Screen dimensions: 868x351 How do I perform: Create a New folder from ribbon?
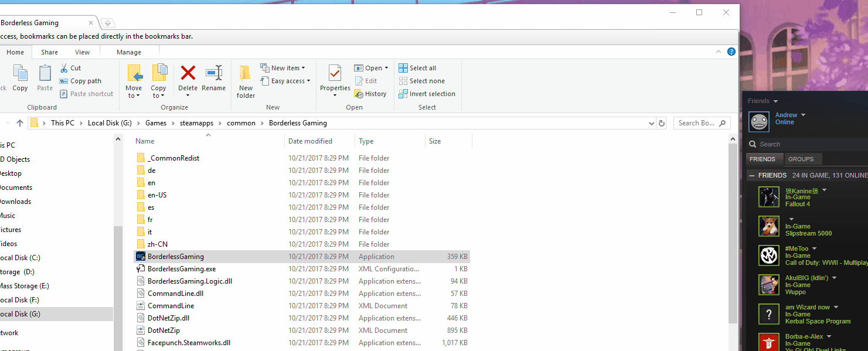(246, 81)
